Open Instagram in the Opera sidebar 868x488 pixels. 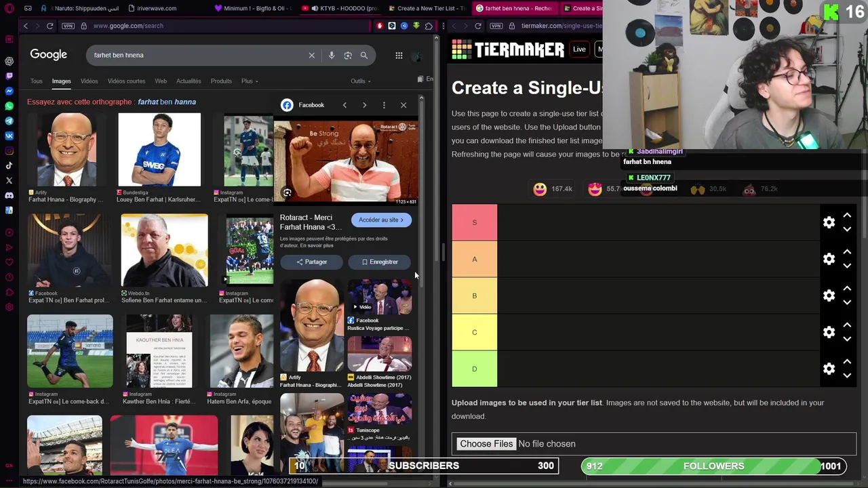click(9, 150)
